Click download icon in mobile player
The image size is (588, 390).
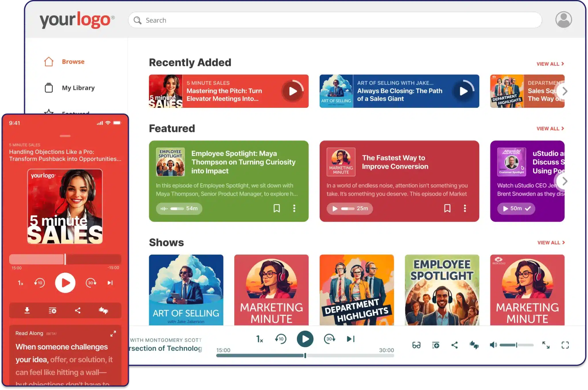coord(27,310)
